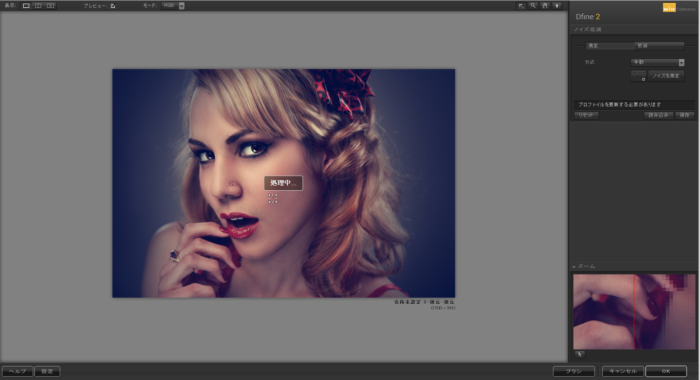Image resolution: width=700 pixels, height=380 pixels.
Task: Click the リセット reset button
Action: coord(586,115)
